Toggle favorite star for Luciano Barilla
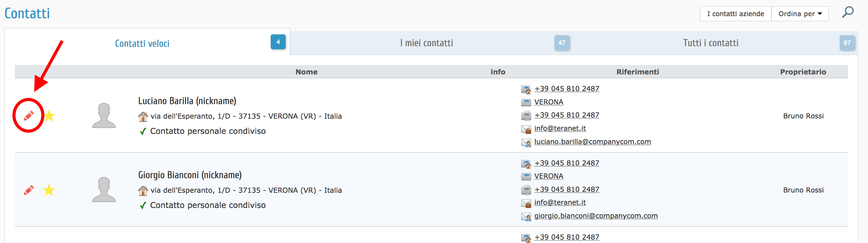Viewport: 868px width, 243px height. click(x=49, y=116)
